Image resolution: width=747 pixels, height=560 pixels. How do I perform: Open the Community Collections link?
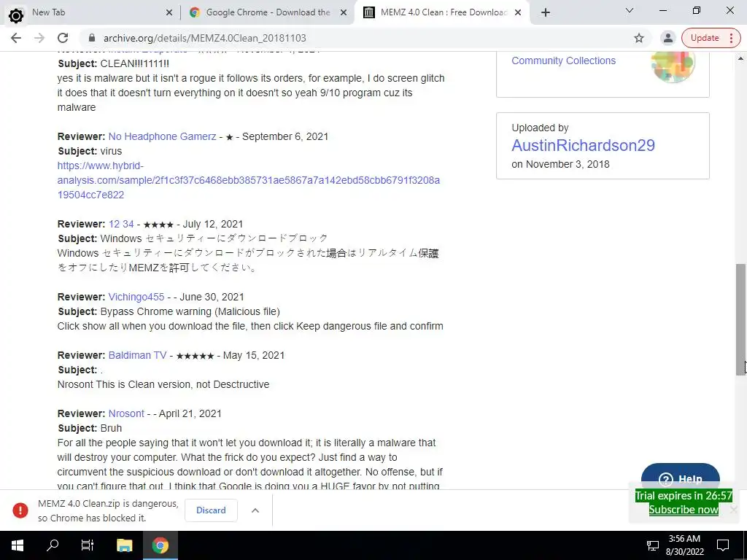(x=563, y=61)
